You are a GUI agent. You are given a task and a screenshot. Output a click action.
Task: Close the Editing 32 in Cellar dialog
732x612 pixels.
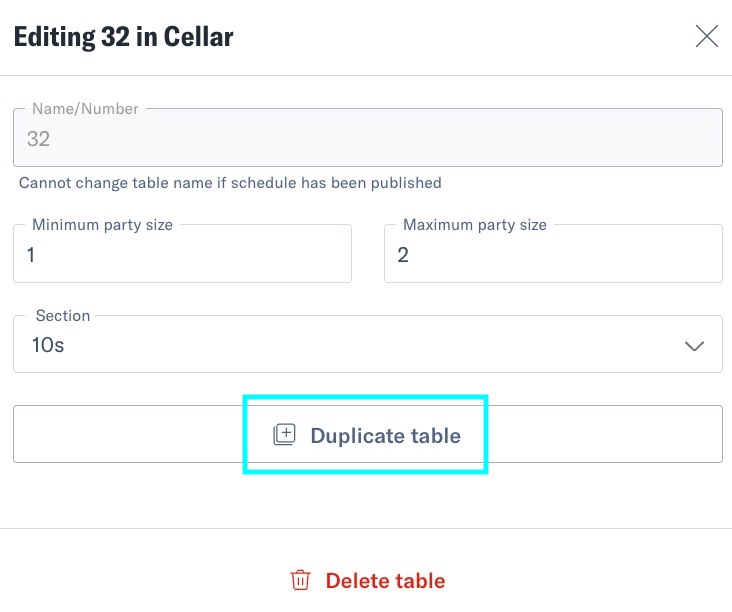pos(706,36)
